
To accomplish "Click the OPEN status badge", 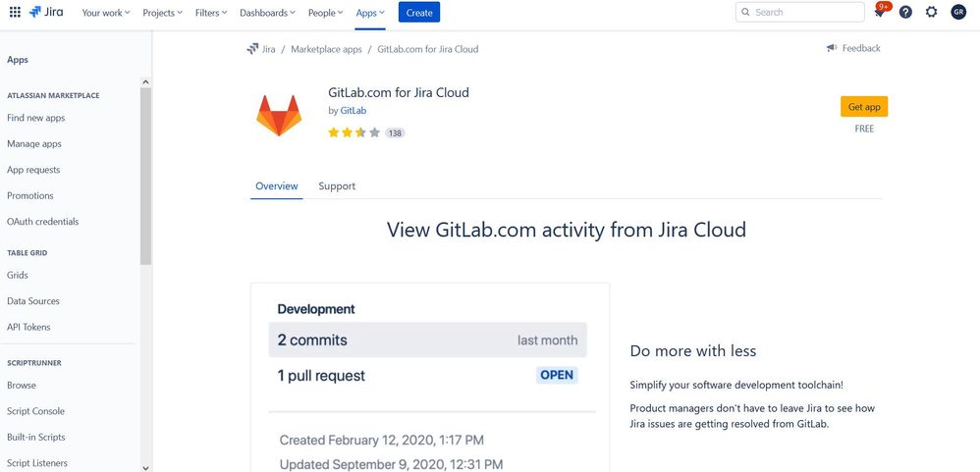I will (557, 375).
